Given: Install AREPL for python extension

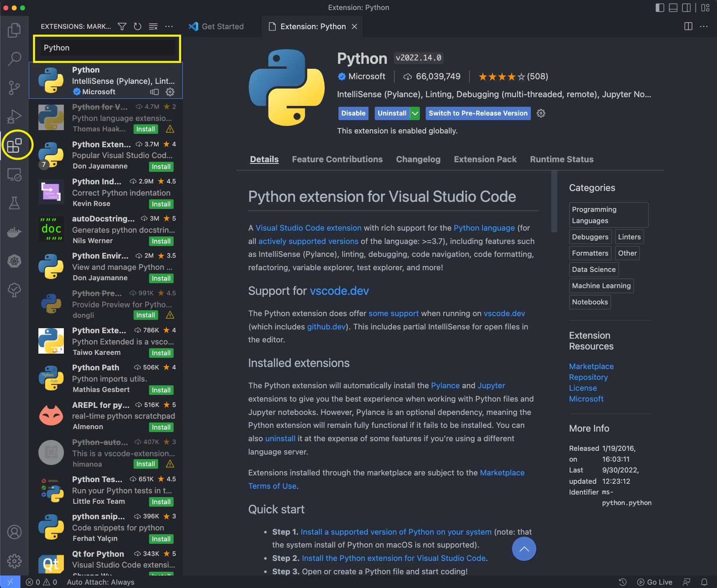Looking at the screenshot, I should click(x=161, y=427).
